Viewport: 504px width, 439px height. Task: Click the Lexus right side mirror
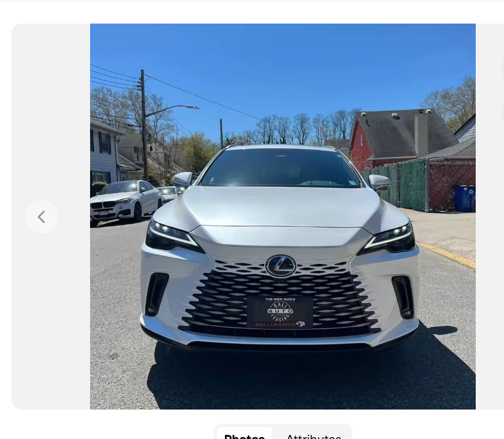tap(379, 183)
